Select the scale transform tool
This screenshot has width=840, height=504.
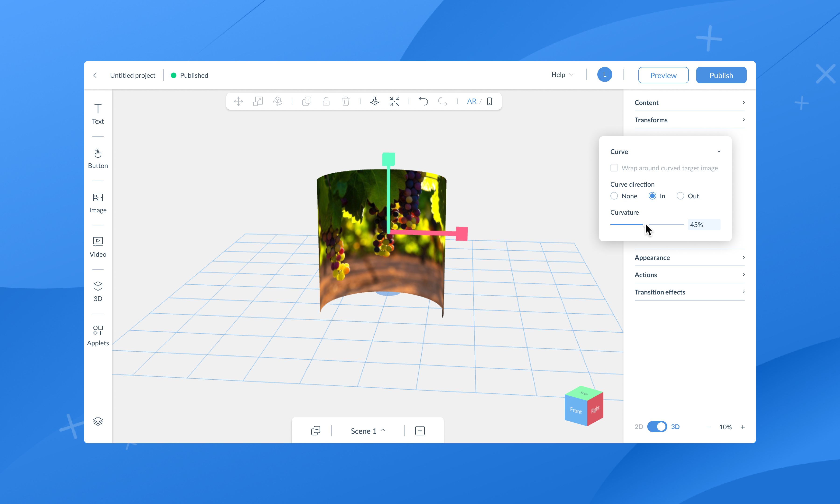pyautogui.click(x=258, y=101)
